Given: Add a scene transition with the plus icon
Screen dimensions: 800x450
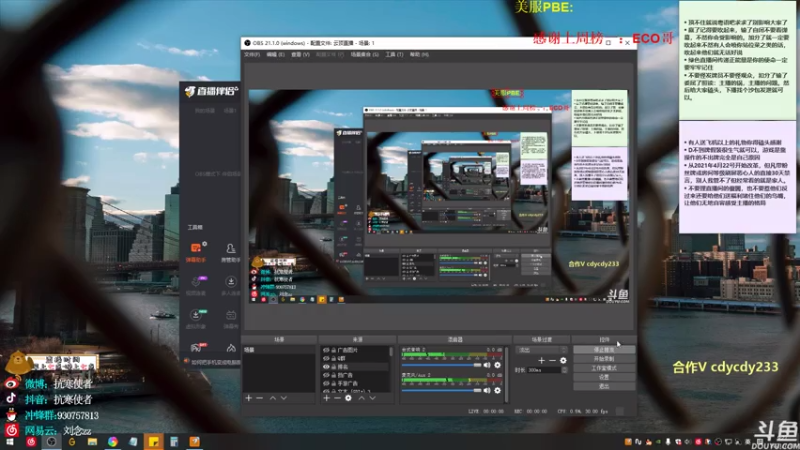Looking at the screenshot, I should pyautogui.click(x=541, y=360).
